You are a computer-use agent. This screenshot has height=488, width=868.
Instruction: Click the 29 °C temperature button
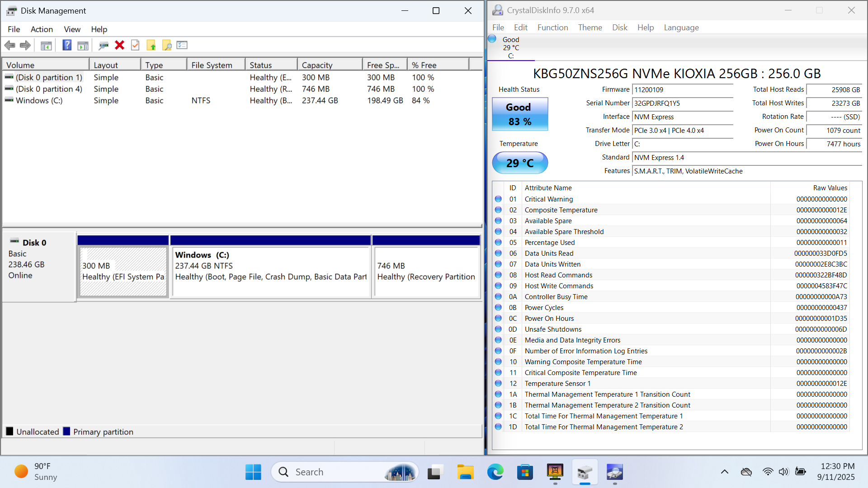pos(519,163)
